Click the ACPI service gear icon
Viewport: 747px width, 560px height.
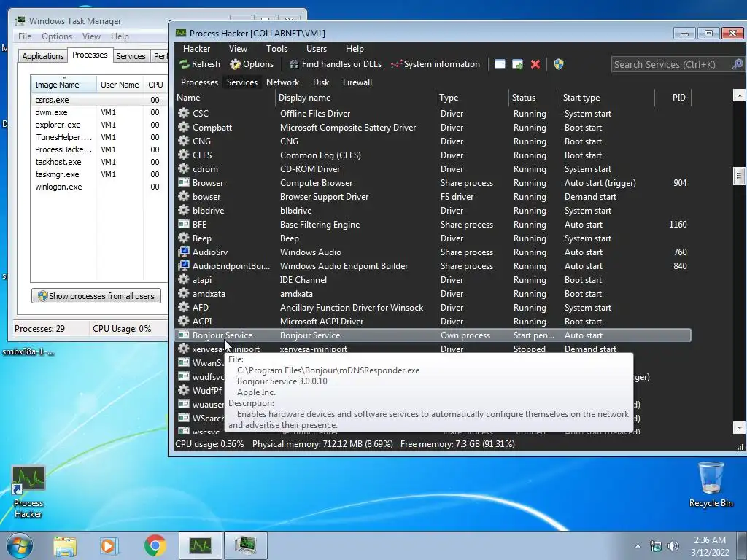coord(183,321)
